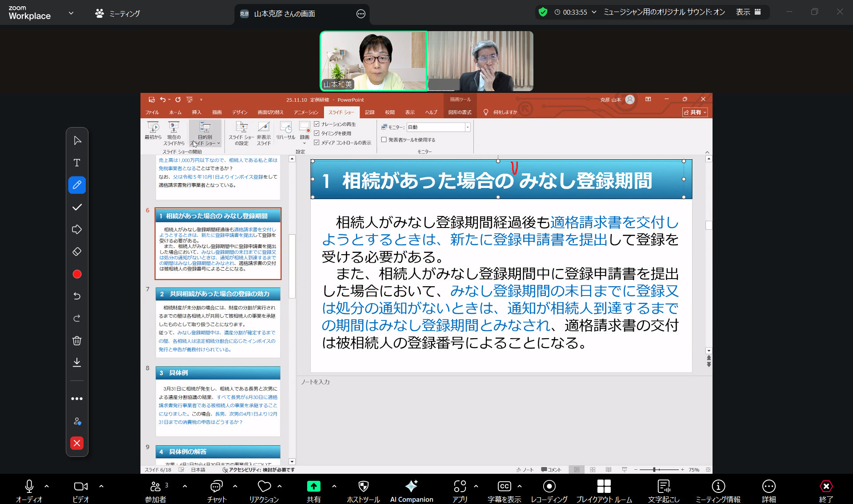The image size is (853, 504).
Task: Select slide 7 thumbnail 共同相続があった場合の登録の効力
Action: pyautogui.click(x=218, y=322)
